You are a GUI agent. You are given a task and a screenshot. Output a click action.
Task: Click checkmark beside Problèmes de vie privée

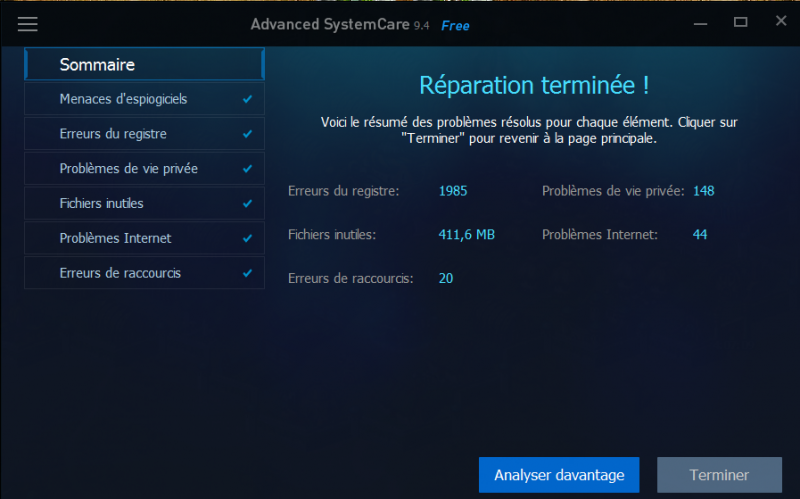(x=247, y=169)
